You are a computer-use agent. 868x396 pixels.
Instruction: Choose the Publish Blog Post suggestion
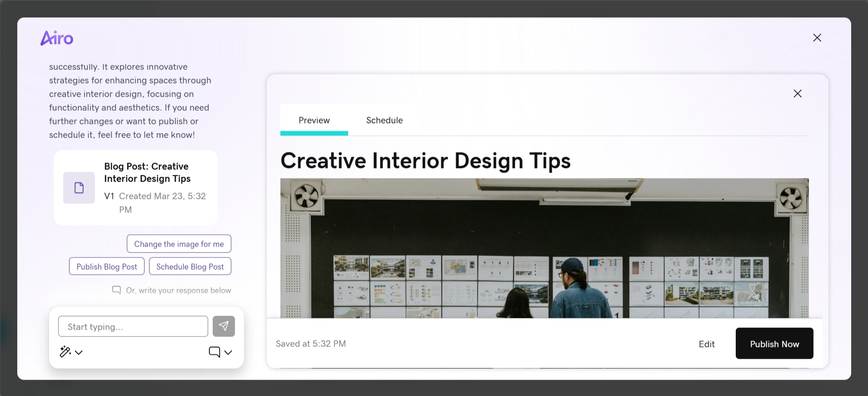click(x=107, y=267)
